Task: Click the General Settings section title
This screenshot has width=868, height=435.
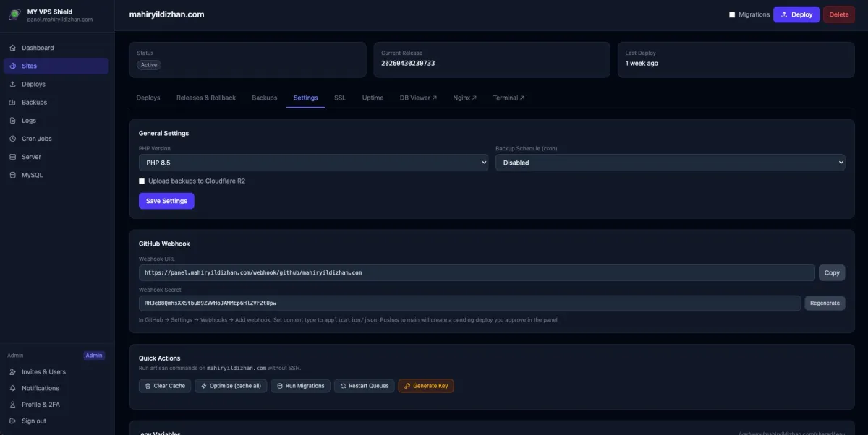Action: [x=163, y=133]
